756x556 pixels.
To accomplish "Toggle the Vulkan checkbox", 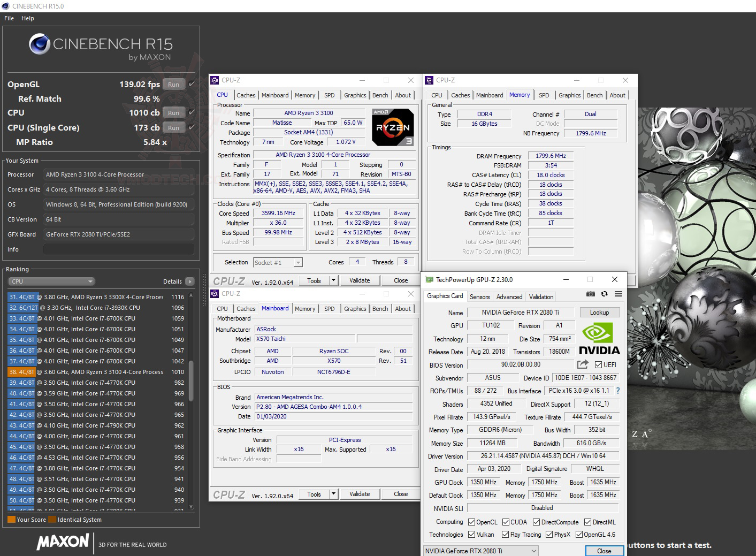I will (x=471, y=535).
